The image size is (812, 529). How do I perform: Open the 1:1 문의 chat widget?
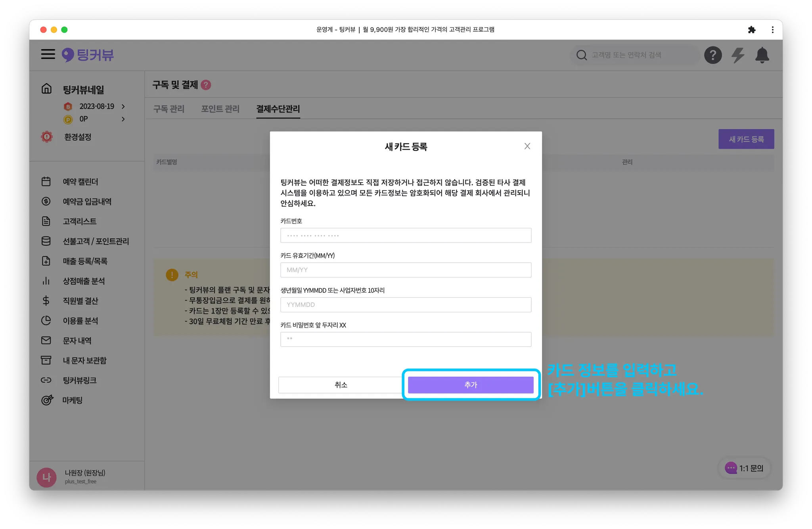(744, 468)
